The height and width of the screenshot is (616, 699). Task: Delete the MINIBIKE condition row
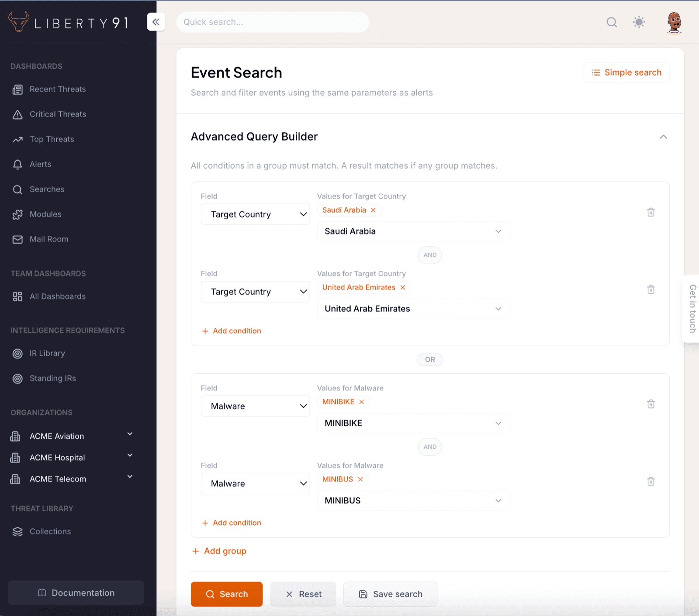click(651, 404)
